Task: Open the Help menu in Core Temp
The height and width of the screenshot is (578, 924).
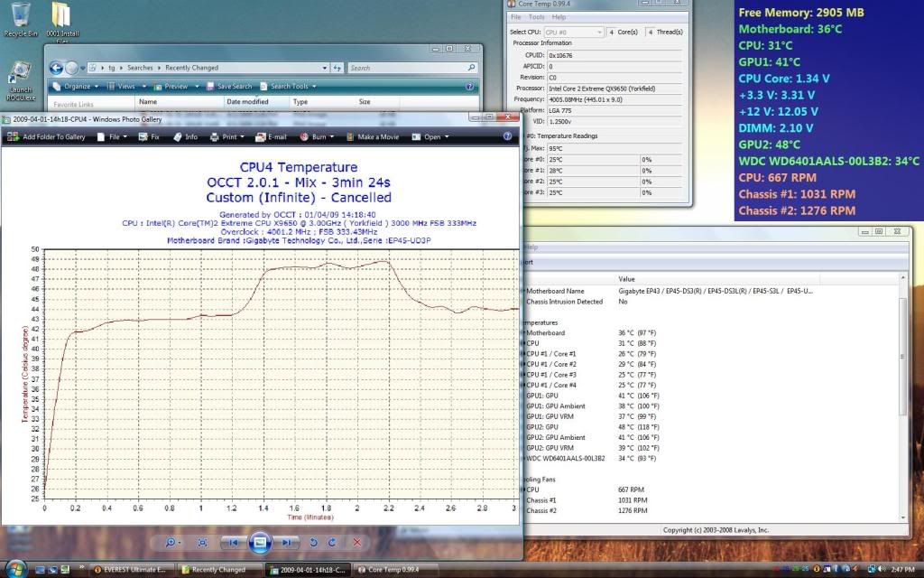Action: click(559, 17)
